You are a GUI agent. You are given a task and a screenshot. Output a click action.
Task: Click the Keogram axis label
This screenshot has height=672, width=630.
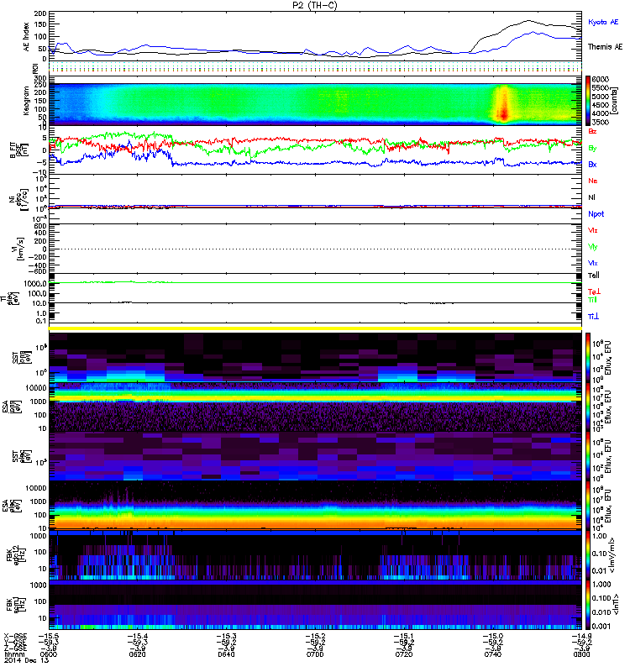coord(27,101)
